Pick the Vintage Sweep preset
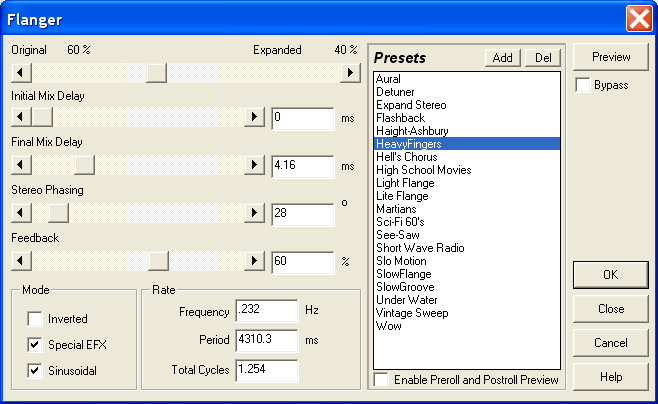This screenshot has height=404, width=658. click(x=410, y=313)
